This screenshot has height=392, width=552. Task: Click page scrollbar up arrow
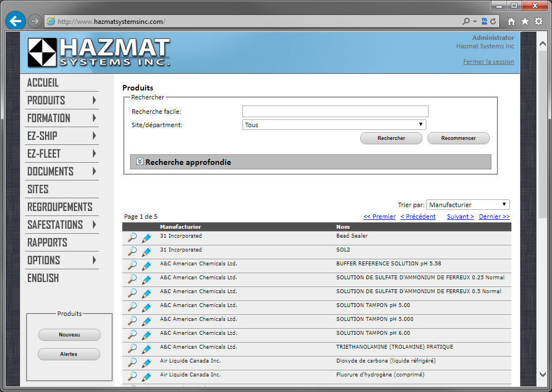tap(543, 44)
